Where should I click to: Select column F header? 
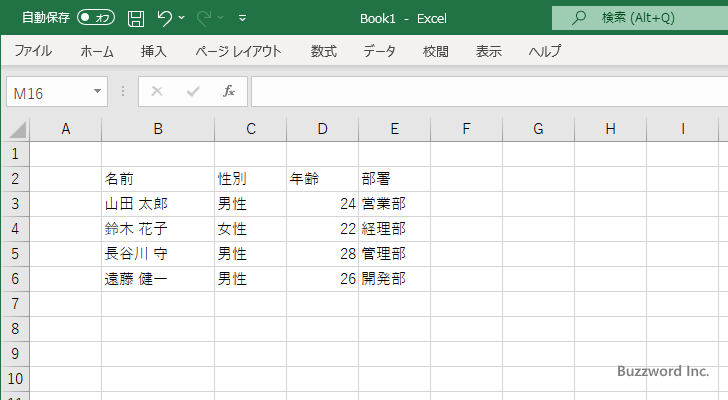tap(466, 129)
